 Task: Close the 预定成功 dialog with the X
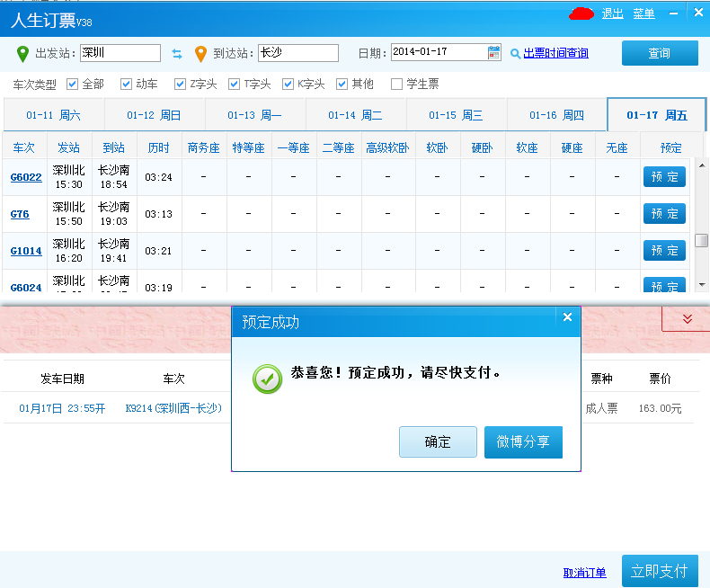(567, 317)
